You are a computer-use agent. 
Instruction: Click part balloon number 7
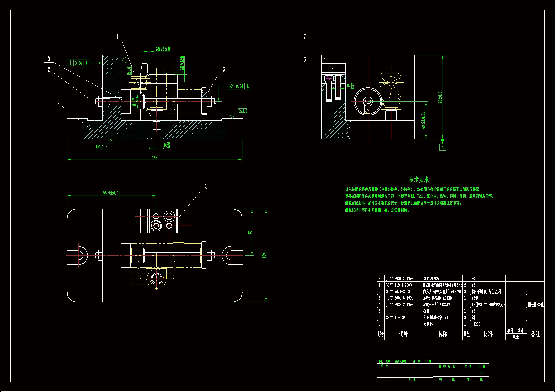pyautogui.click(x=305, y=37)
